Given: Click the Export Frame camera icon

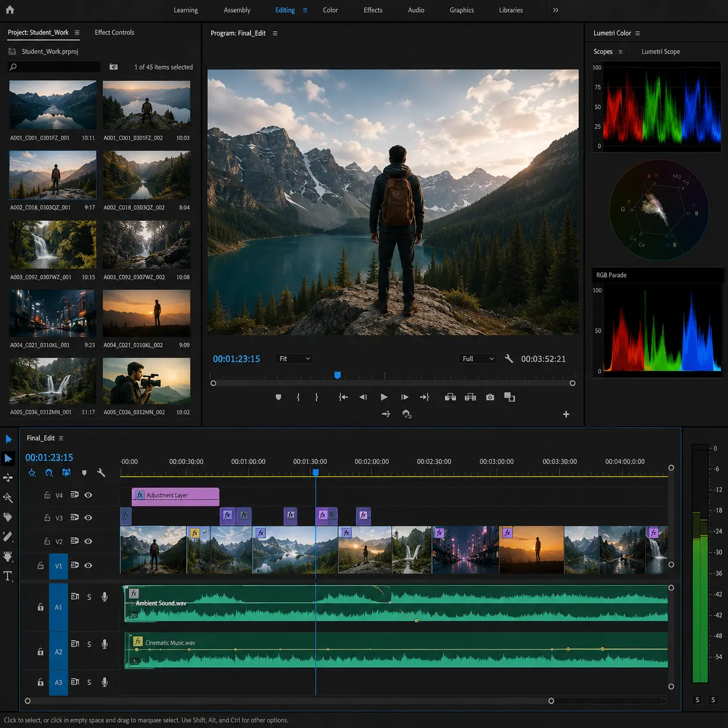Looking at the screenshot, I should click(490, 397).
